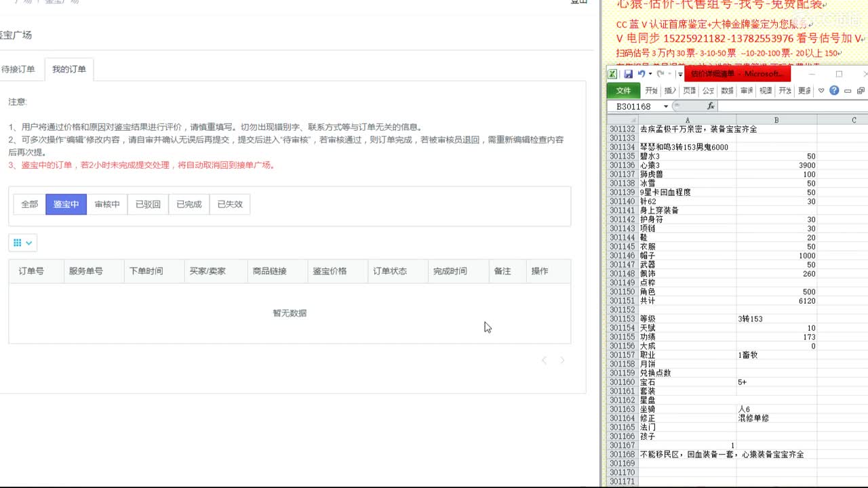Save the workbook with the floppy disk icon
Screen dimensions: 868x488
point(628,74)
